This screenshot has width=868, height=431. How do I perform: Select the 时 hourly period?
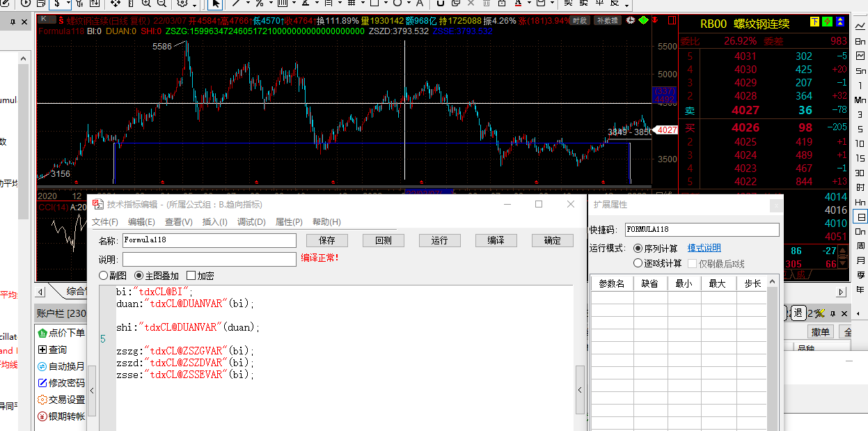coord(861,187)
